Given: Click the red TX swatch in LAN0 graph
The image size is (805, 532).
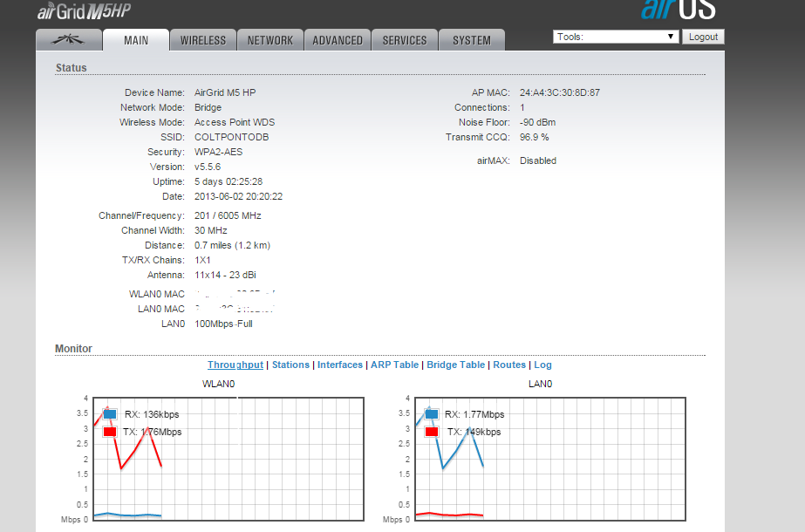Looking at the screenshot, I should (431, 432).
